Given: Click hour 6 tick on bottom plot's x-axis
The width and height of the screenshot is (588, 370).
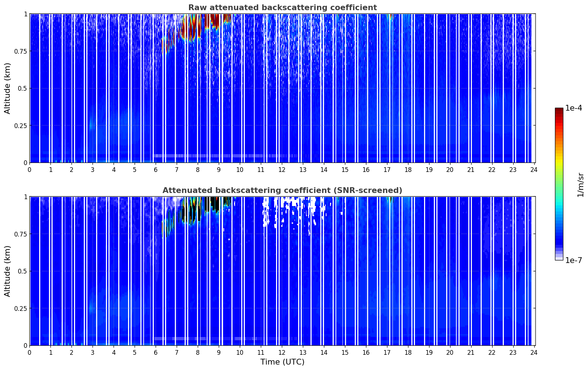Looking at the screenshot, I should click(x=156, y=352).
